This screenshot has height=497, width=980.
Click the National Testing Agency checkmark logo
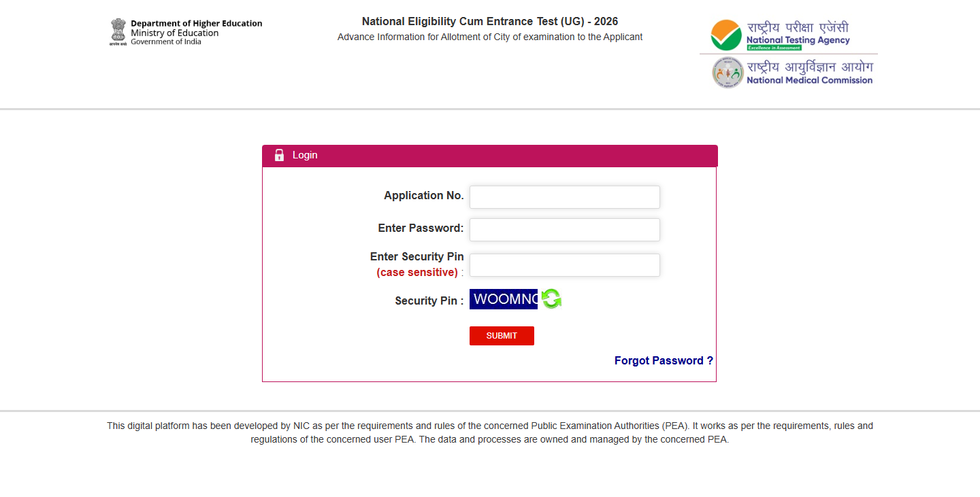pos(726,35)
